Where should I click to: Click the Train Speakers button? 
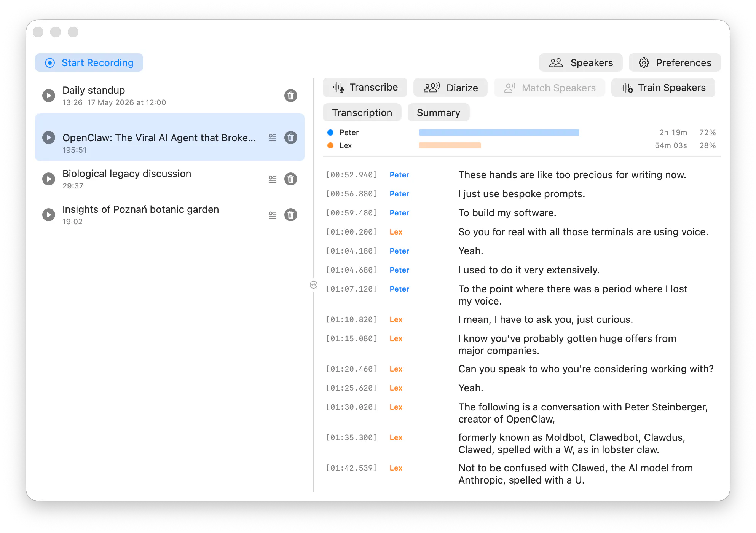(663, 88)
